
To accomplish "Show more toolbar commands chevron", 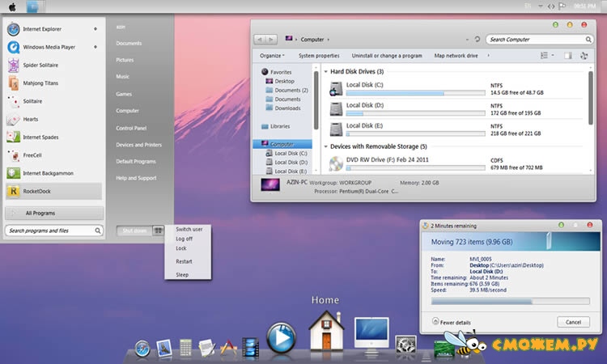I will pyautogui.click(x=488, y=56).
